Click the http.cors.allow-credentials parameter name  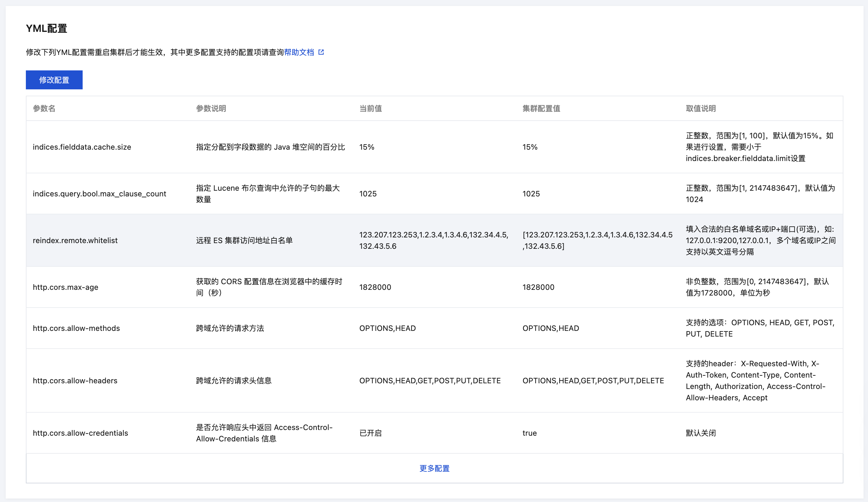tap(80, 433)
